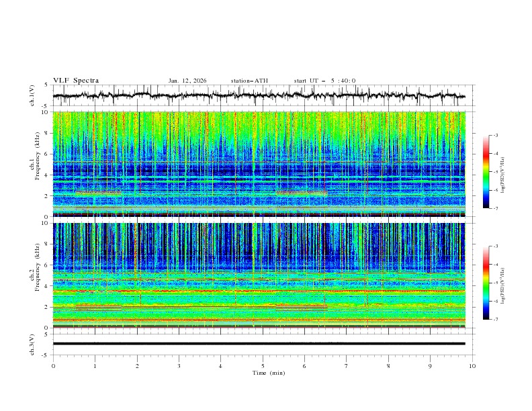The height and width of the screenshot is (411, 532).
Task: Click the time axis tick label "4"
Action: (220, 366)
